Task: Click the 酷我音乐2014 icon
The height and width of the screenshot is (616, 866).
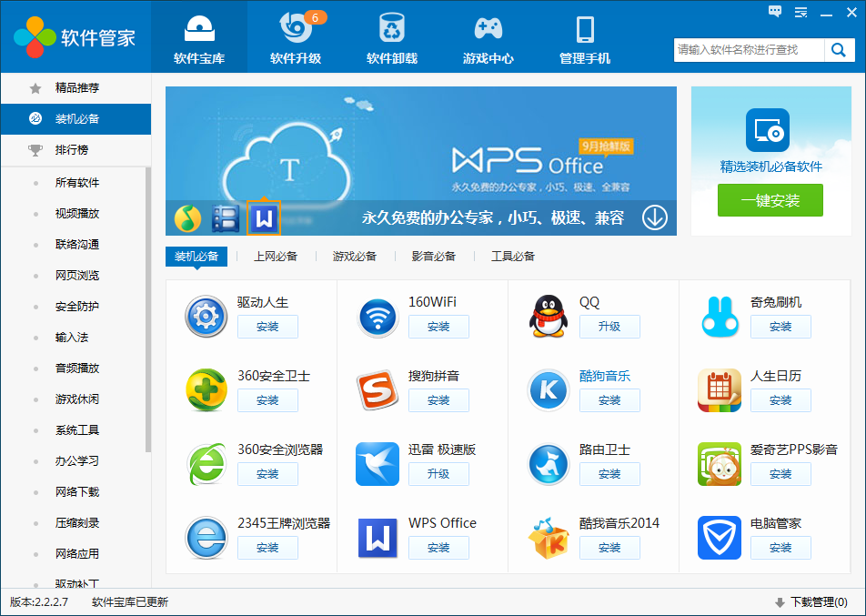Action: coord(549,537)
